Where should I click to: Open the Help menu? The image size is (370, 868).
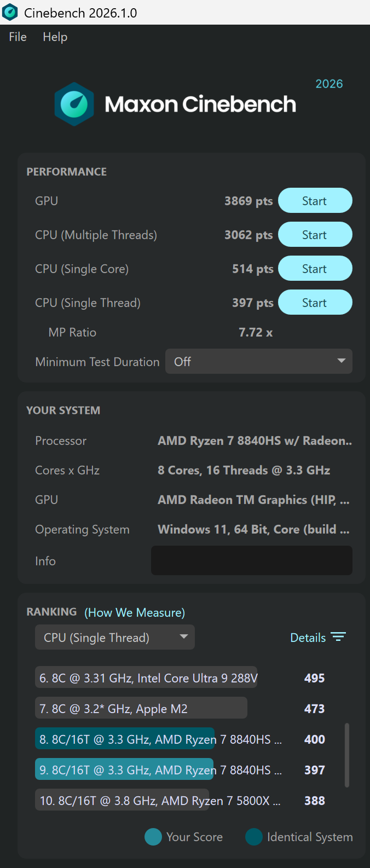pyautogui.click(x=55, y=37)
